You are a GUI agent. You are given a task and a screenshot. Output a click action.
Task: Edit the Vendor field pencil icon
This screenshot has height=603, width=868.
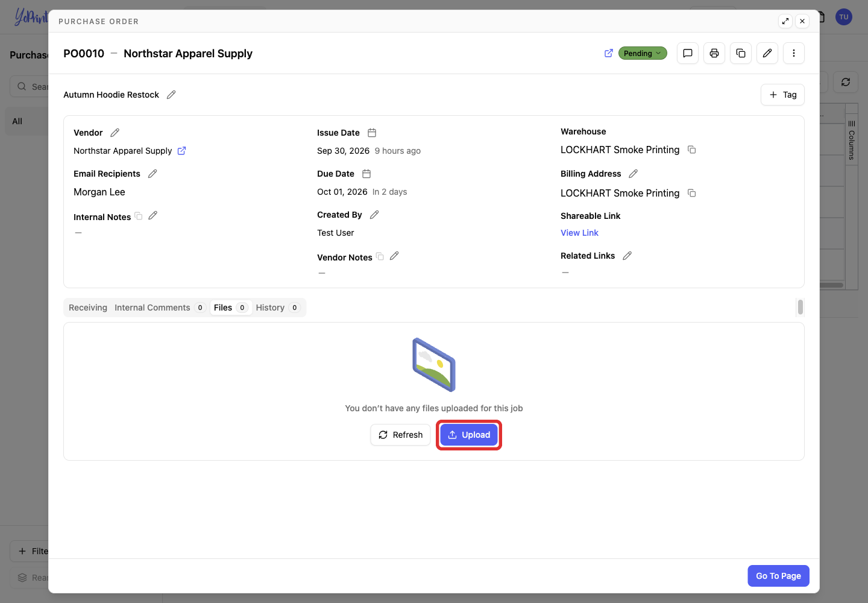115,133
